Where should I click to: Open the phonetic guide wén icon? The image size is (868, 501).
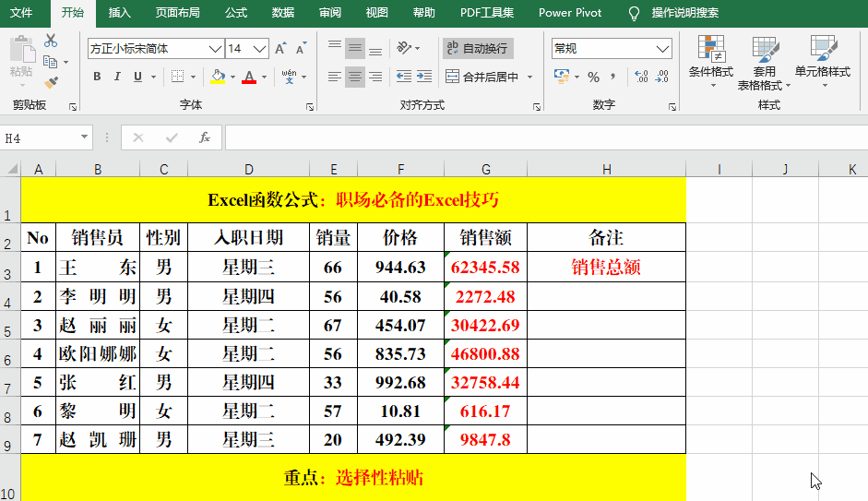(289, 77)
